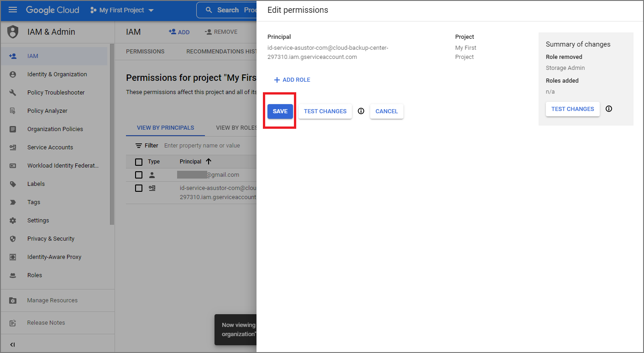This screenshot has height=353, width=644.
Task: Switch to RECOMMENDATIONS HISTORY tab
Action: (222, 52)
